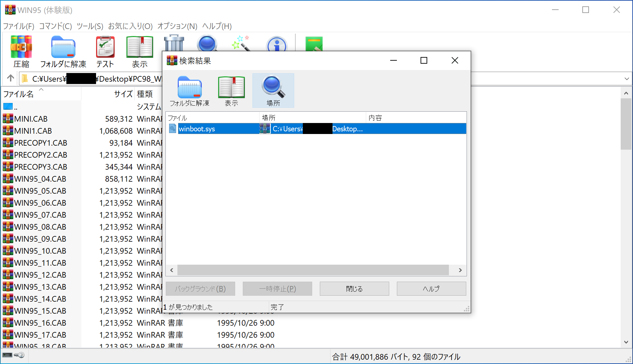Click the magnifier find icon in main toolbar
Screen dimensions: 633x364
[x=207, y=43]
